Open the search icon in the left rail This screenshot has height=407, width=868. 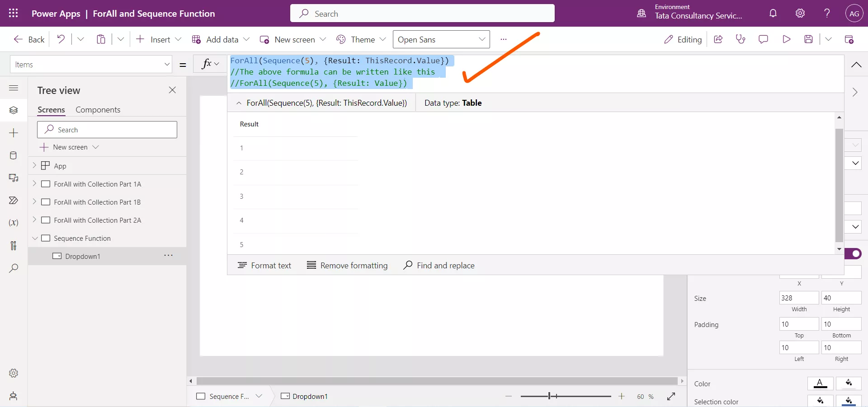[14, 268]
